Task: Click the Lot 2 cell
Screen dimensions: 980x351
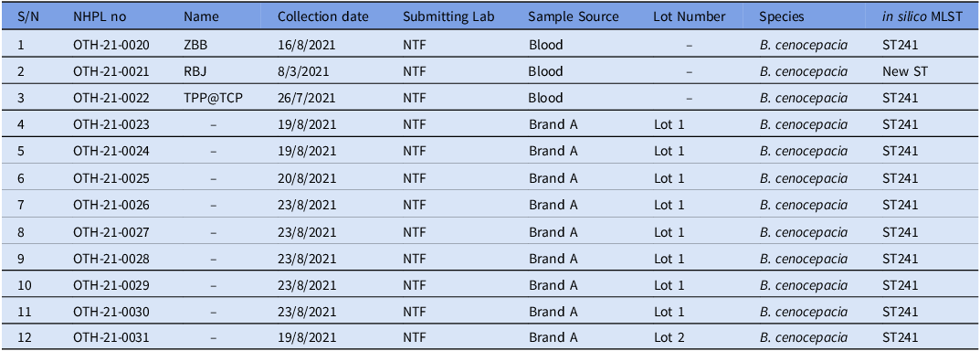Action: tap(669, 338)
